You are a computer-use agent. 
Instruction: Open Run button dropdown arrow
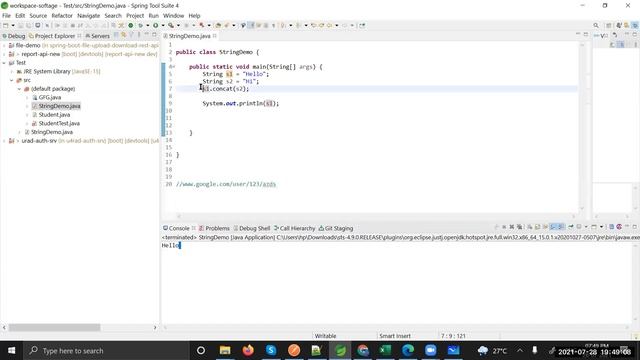163,25
